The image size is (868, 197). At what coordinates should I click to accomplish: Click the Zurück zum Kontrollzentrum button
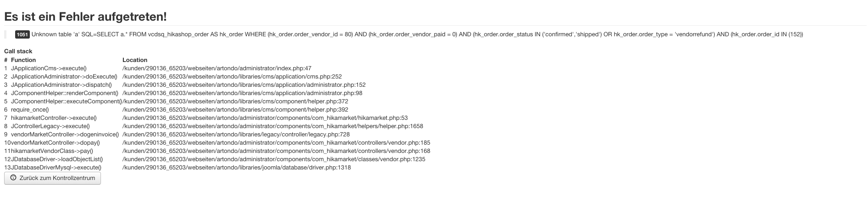click(x=52, y=178)
